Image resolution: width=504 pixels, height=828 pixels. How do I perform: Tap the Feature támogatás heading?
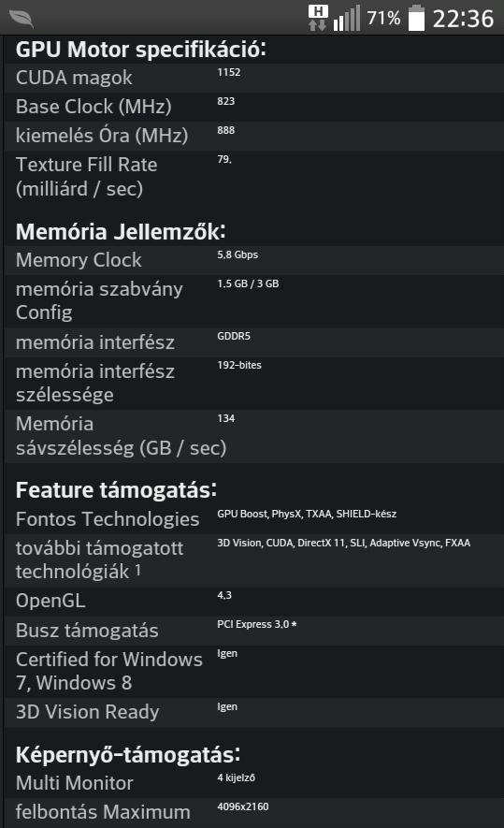click(116, 490)
